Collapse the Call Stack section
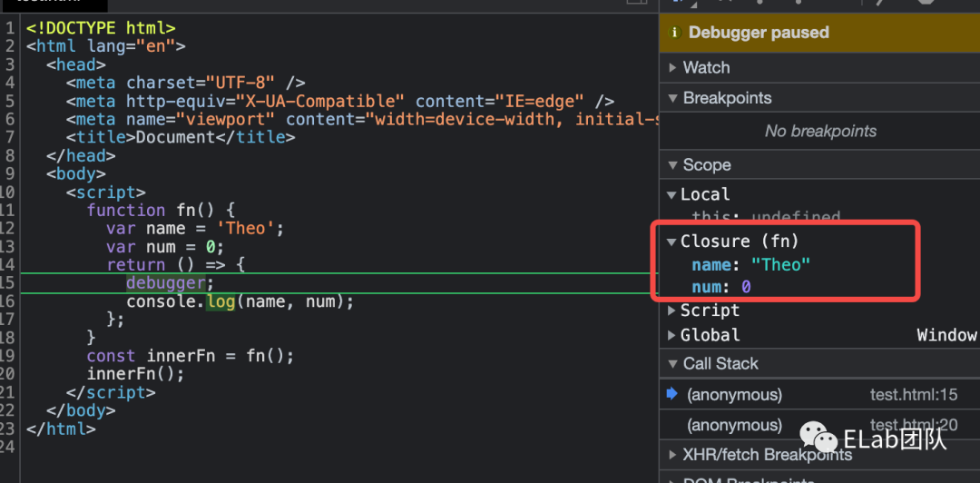 (x=672, y=363)
